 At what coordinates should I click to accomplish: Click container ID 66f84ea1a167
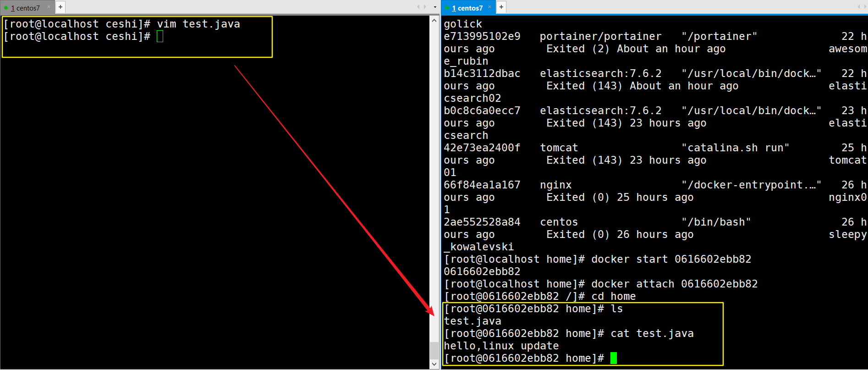click(482, 185)
